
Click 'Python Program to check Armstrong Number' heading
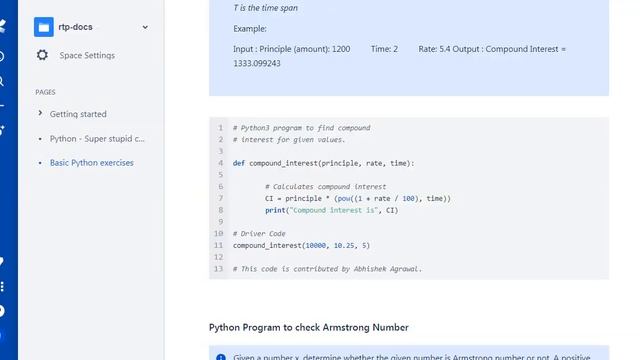(309, 327)
